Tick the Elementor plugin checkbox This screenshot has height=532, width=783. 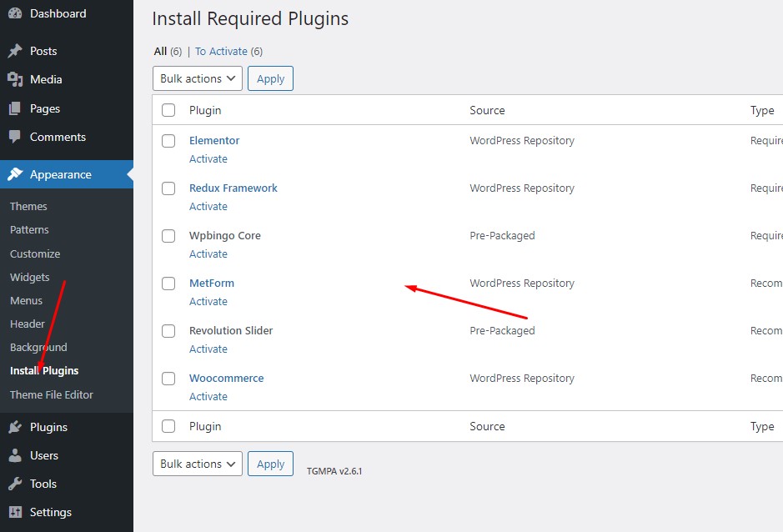coord(168,141)
